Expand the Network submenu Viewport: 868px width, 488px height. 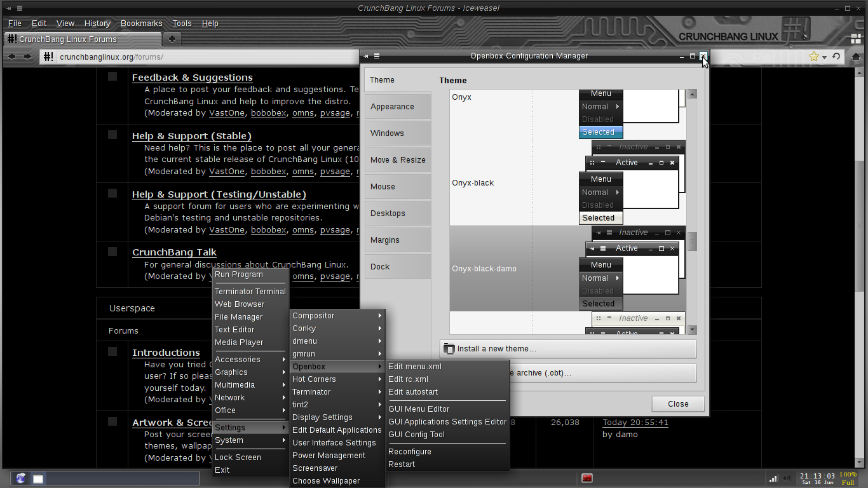(x=250, y=398)
